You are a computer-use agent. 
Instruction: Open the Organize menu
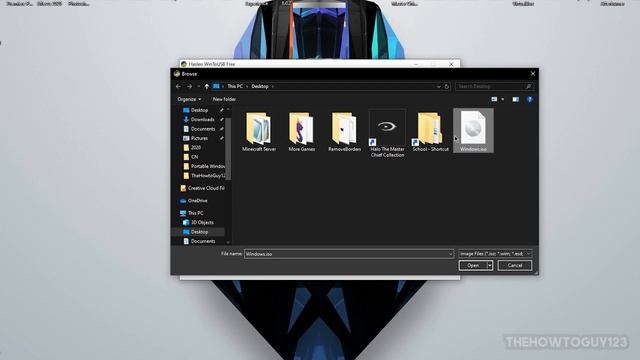[189, 99]
